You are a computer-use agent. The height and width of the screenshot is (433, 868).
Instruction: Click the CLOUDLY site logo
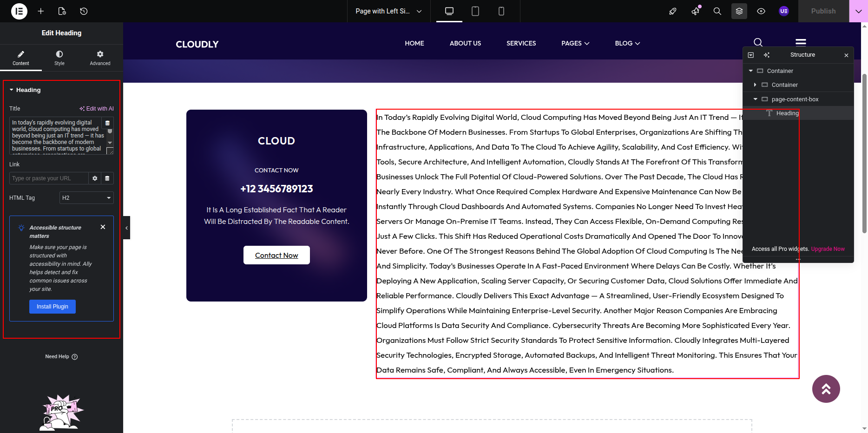coord(197,44)
